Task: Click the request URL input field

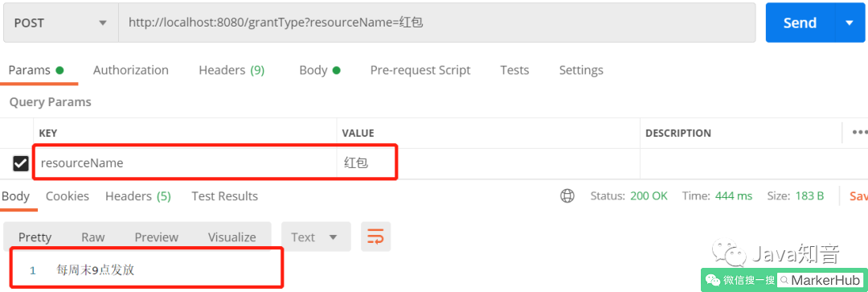Action: coord(436,23)
